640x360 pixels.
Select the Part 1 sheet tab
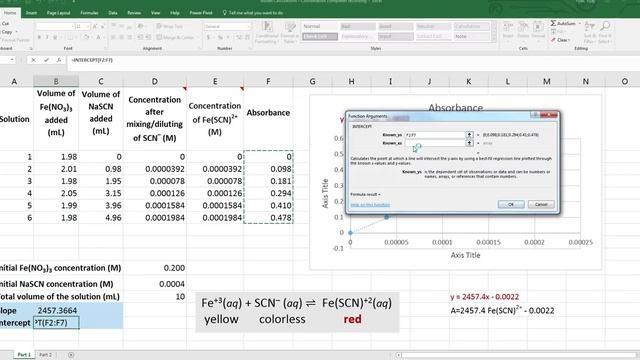(x=24, y=355)
